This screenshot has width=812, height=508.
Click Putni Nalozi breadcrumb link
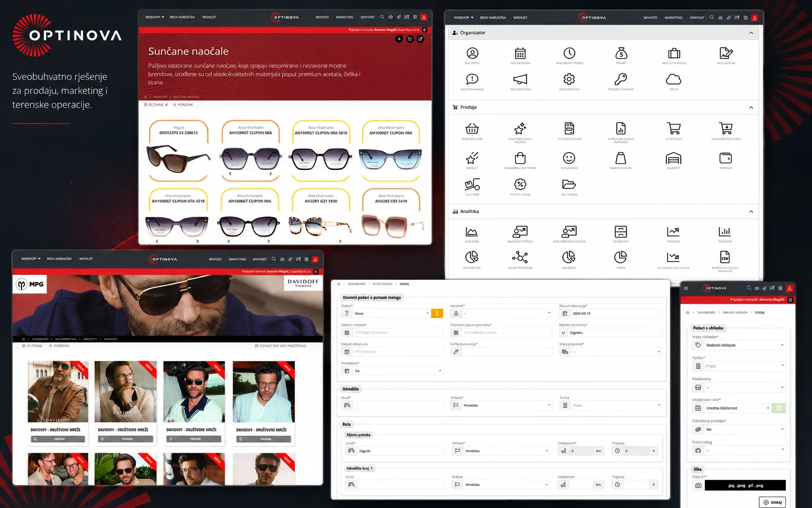[382, 284]
